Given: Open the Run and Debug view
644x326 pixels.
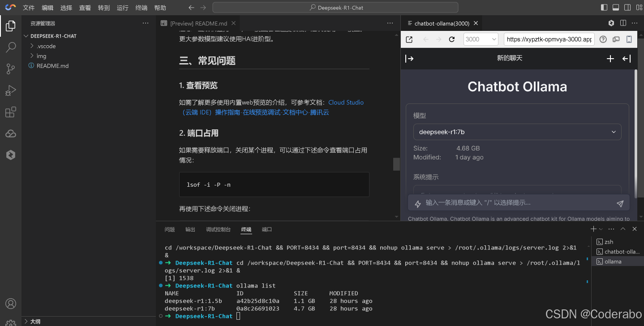Looking at the screenshot, I should click(11, 90).
